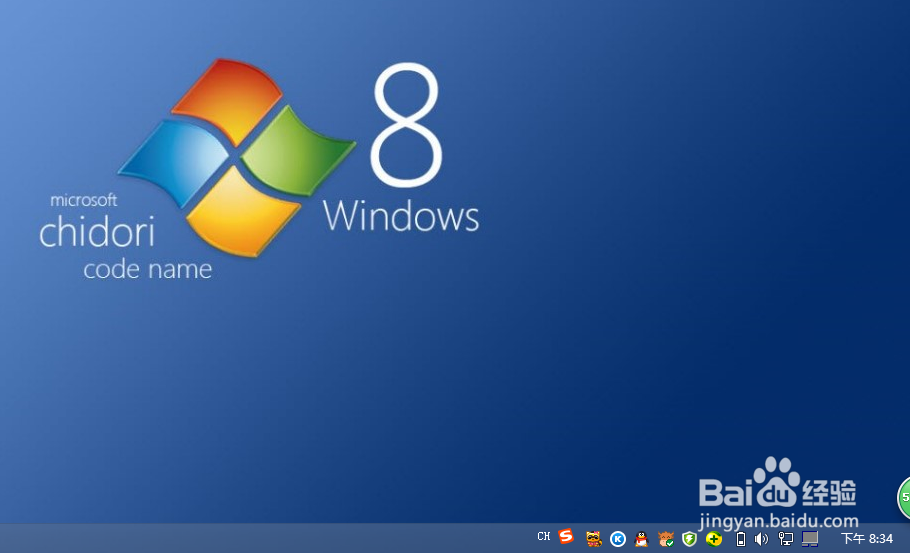Screen dimensions: 910x553
Task: Click the orange animal icon with checkmark
Action: click(x=666, y=539)
